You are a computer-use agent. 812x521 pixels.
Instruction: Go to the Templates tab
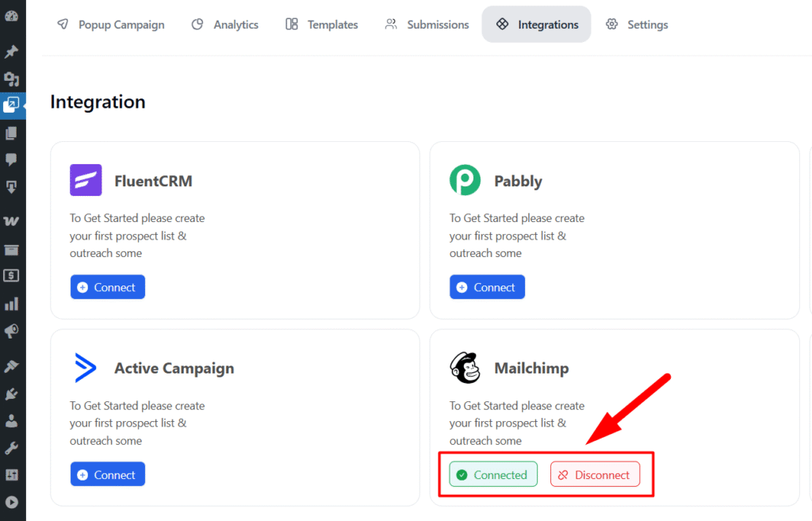(322, 25)
